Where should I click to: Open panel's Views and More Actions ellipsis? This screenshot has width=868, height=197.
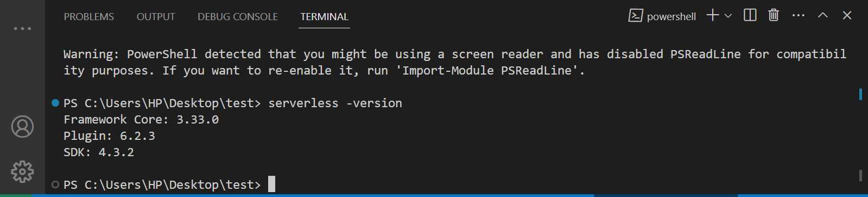point(799,15)
